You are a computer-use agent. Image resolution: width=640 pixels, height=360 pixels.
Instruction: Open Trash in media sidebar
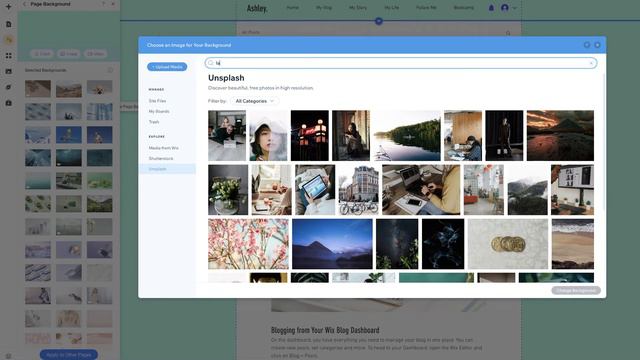(154, 122)
